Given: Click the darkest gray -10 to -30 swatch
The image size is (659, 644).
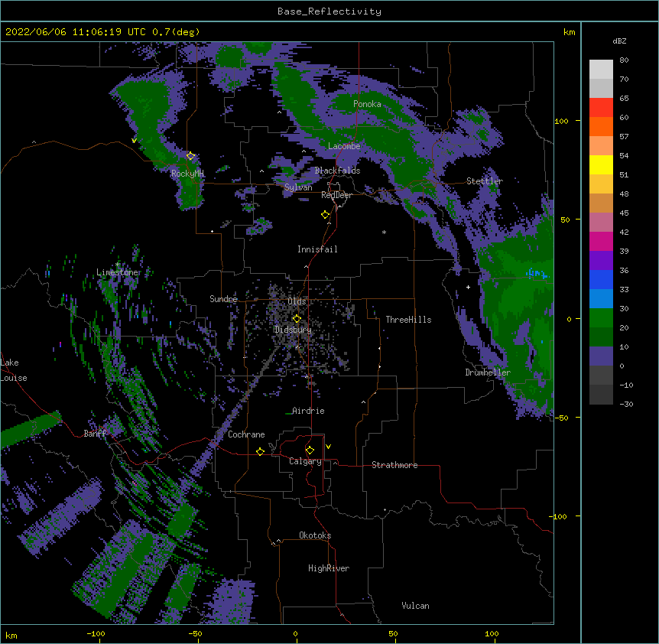Looking at the screenshot, I should coord(601,395).
